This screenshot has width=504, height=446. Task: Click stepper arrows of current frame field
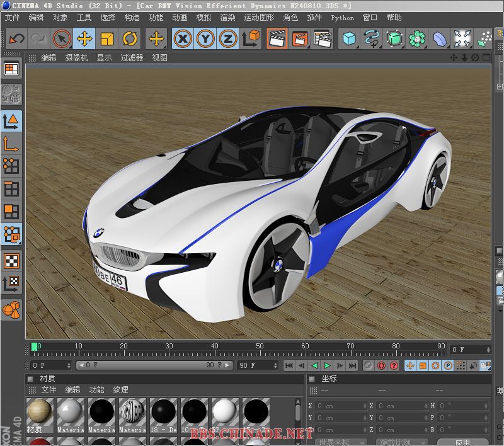point(488,350)
